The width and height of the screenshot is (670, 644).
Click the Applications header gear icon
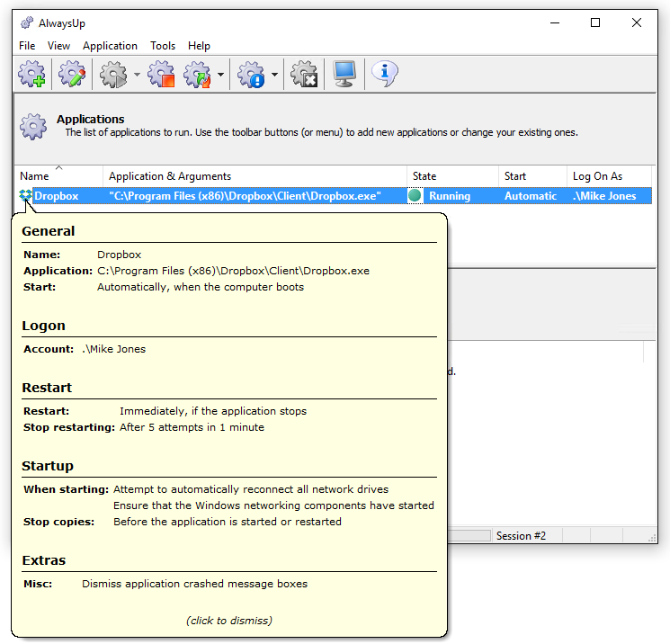click(x=33, y=127)
